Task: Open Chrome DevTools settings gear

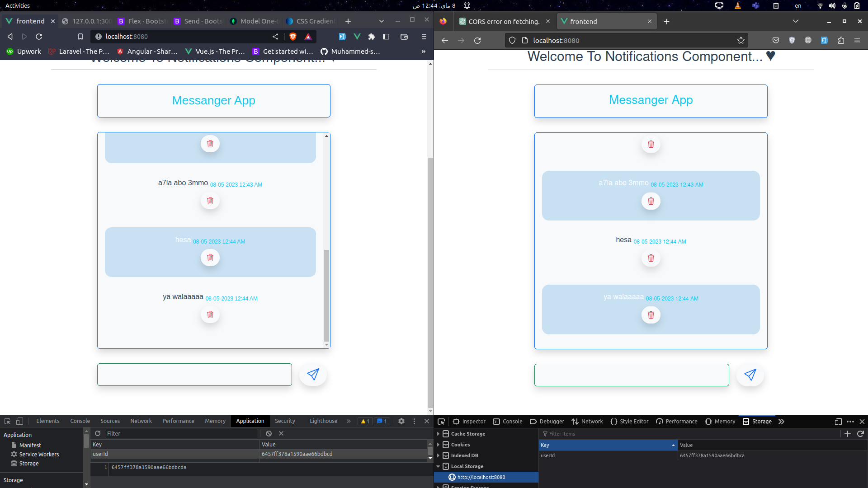Action: pyautogui.click(x=401, y=421)
